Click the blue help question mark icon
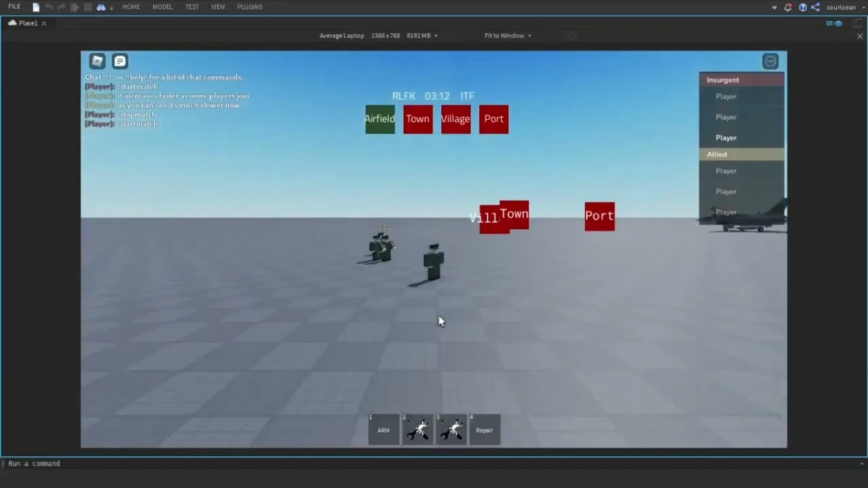Image resolution: width=868 pixels, height=488 pixels. coord(803,7)
